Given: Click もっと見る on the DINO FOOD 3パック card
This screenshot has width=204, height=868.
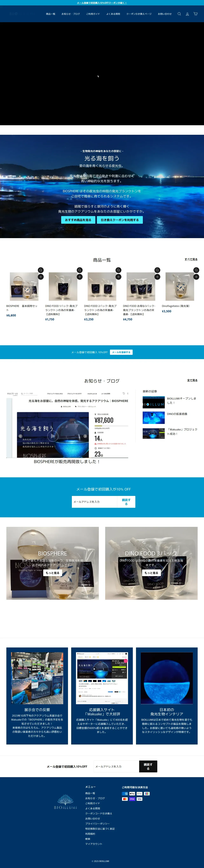Looking at the screenshot, I should [x=151, y=573].
